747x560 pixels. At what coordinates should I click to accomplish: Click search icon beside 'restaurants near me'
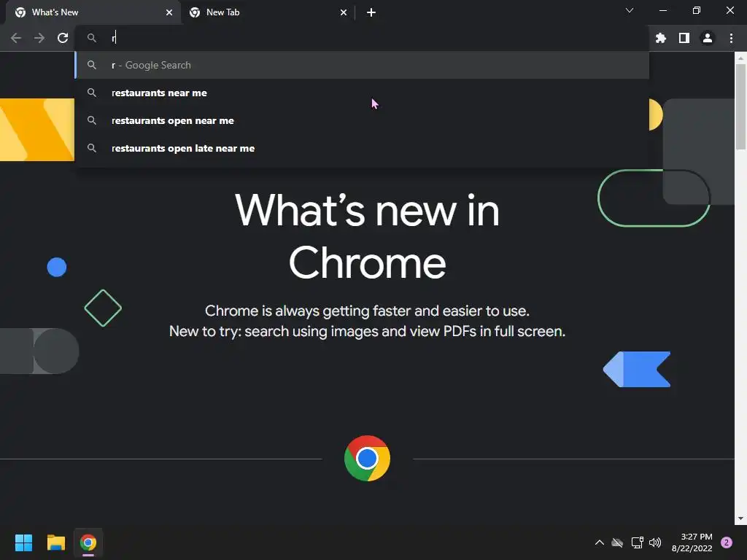coord(92,93)
